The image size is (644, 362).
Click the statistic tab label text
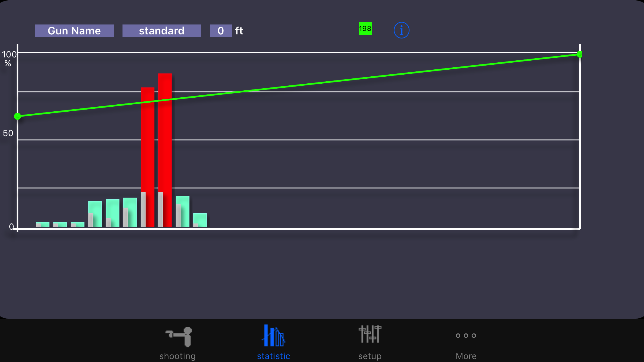click(273, 356)
